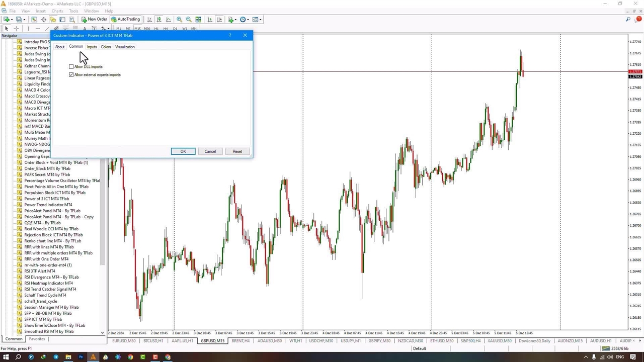This screenshot has width=644, height=362.
Task: Open the Colors tab in dialog
Action: (x=106, y=47)
